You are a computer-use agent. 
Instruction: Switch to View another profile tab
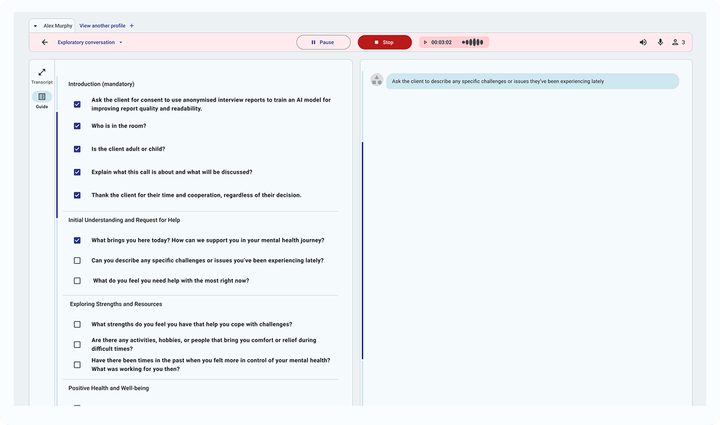coord(101,25)
